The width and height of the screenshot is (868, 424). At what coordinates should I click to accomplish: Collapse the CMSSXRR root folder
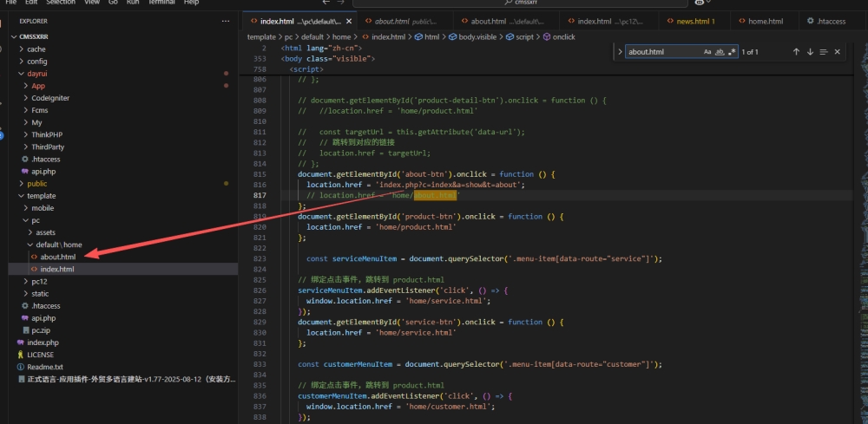click(15, 37)
